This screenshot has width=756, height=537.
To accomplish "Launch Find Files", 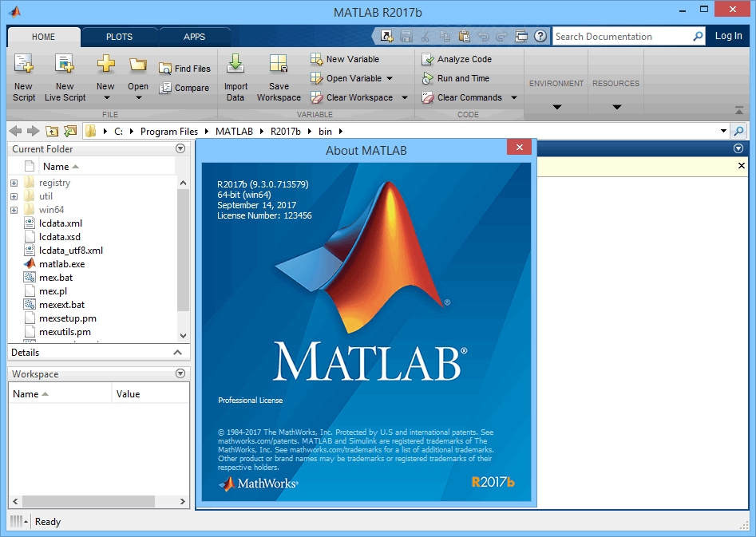I will coord(184,69).
